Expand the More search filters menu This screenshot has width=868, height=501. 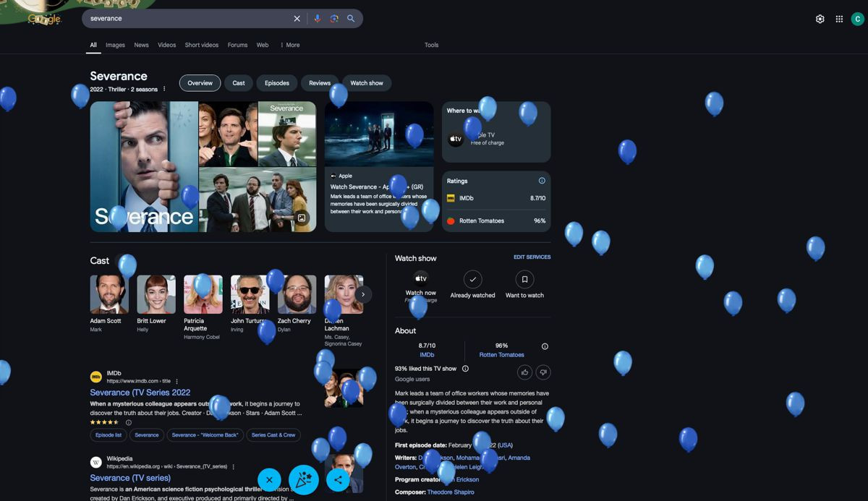click(x=289, y=45)
